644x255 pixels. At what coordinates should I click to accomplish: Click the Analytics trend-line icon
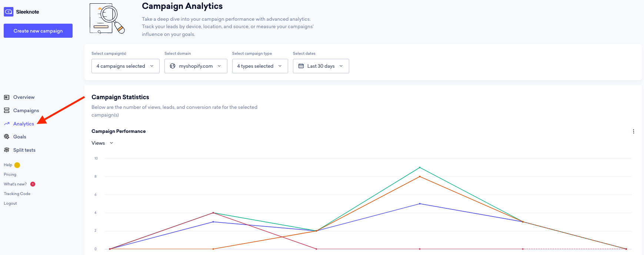[6, 124]
